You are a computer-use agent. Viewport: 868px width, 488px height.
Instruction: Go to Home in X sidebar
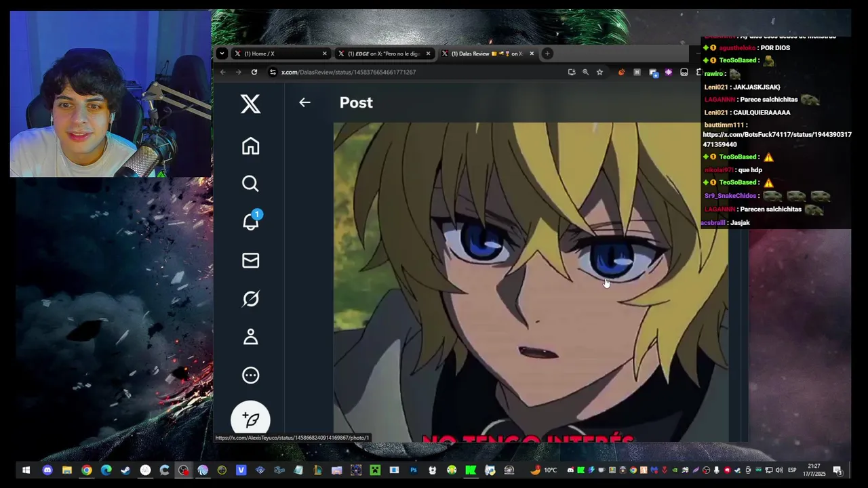(x=250, y=146)
